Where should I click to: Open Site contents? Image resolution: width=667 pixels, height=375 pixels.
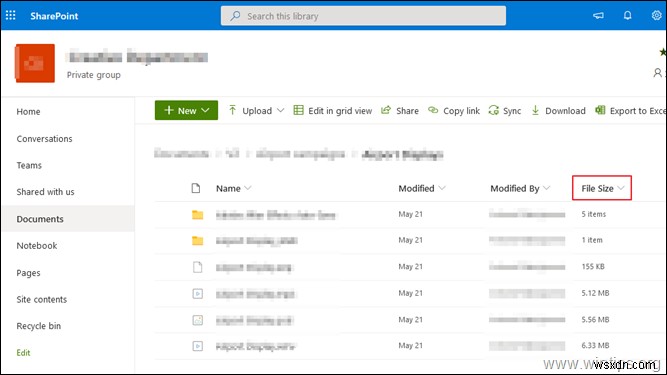click(x=42, y=299)
